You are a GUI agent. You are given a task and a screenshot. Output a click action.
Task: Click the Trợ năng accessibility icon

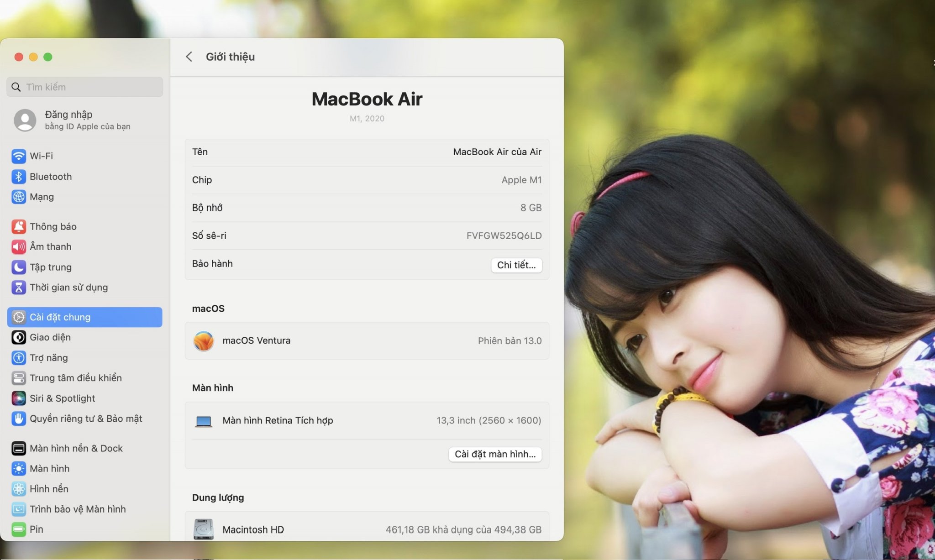[x=19, y=358]
